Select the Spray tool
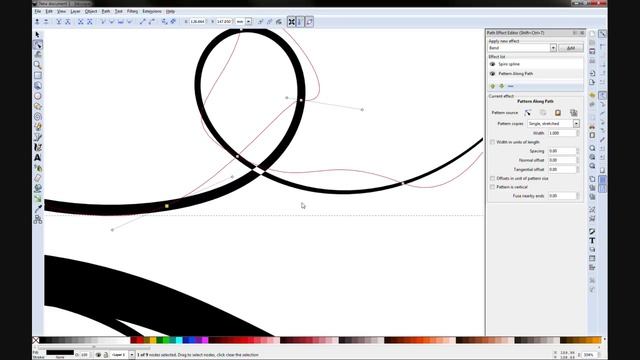Screen dimensions: 640x360 pyautogui.click(x=38, y=168)
